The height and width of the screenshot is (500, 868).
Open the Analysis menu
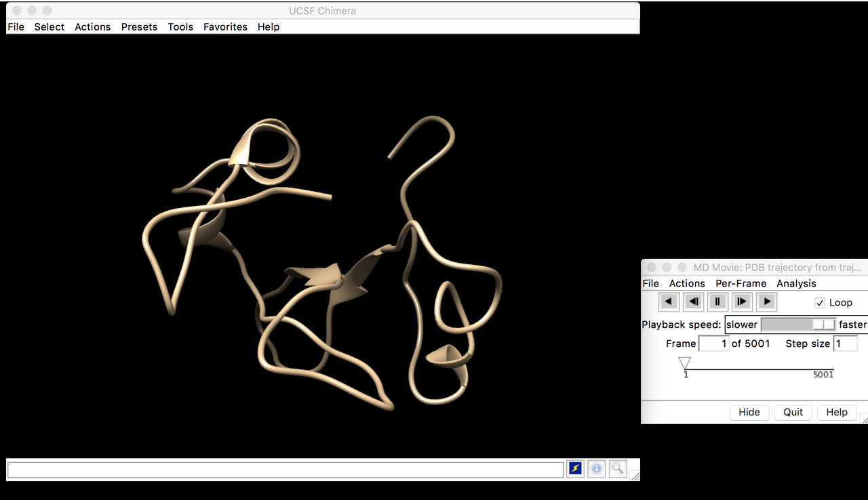(796, 283)
